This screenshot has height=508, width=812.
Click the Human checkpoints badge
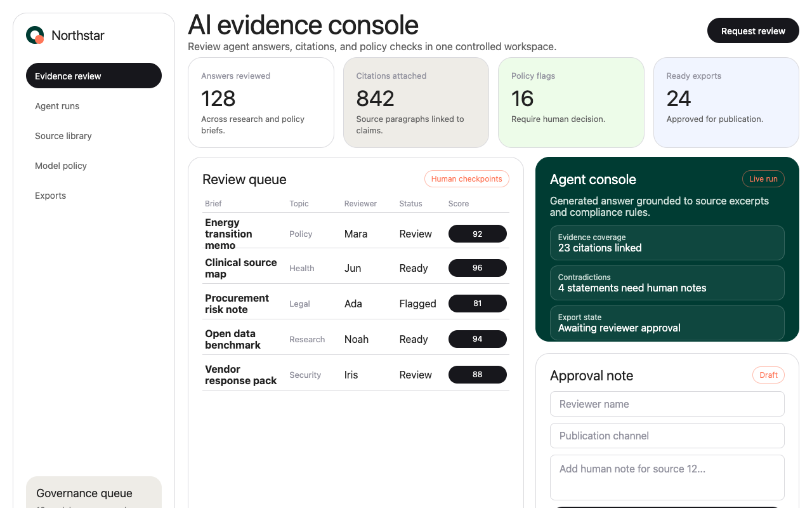click(x=467, y=179)
